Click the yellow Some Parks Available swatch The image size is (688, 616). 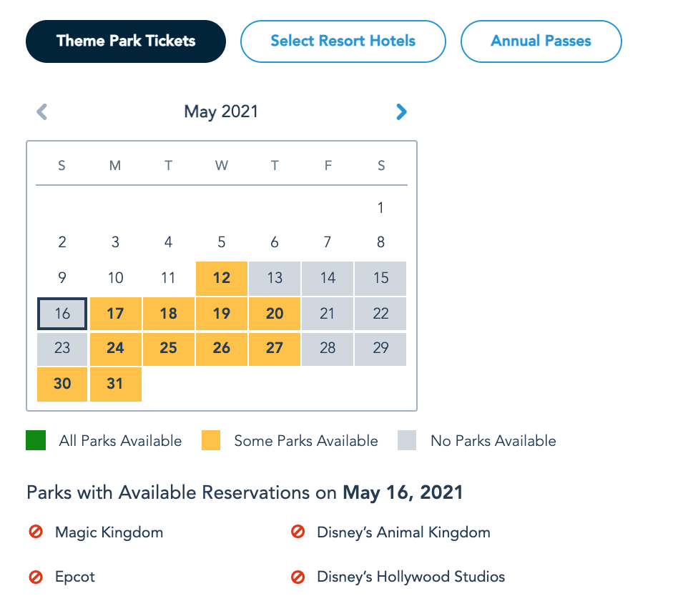click(x=211, y=440)
